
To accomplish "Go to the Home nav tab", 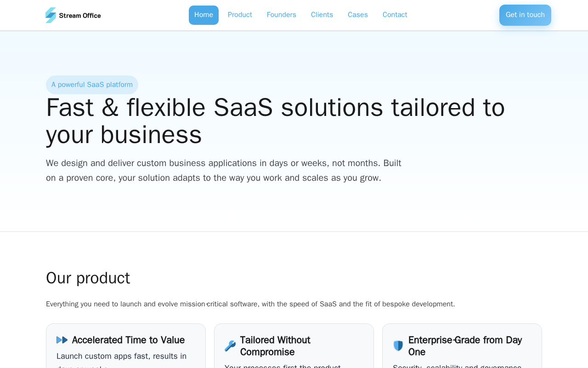I will 204,15.
